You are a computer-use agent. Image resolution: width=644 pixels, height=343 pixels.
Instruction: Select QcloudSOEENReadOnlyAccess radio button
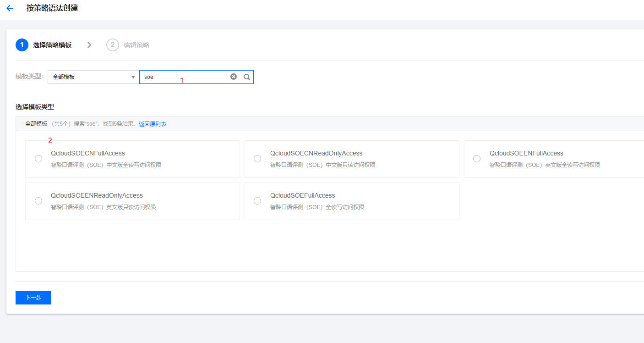point(38,201)
